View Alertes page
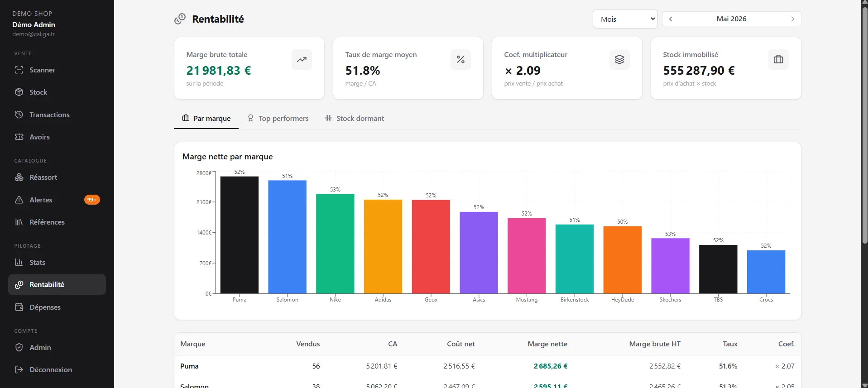 [57, 200]
